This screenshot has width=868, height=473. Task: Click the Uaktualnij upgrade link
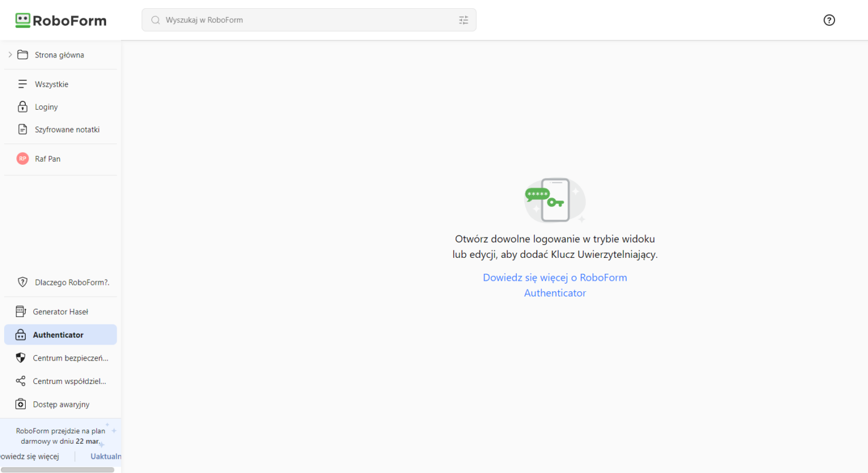[x=106, y=456]
